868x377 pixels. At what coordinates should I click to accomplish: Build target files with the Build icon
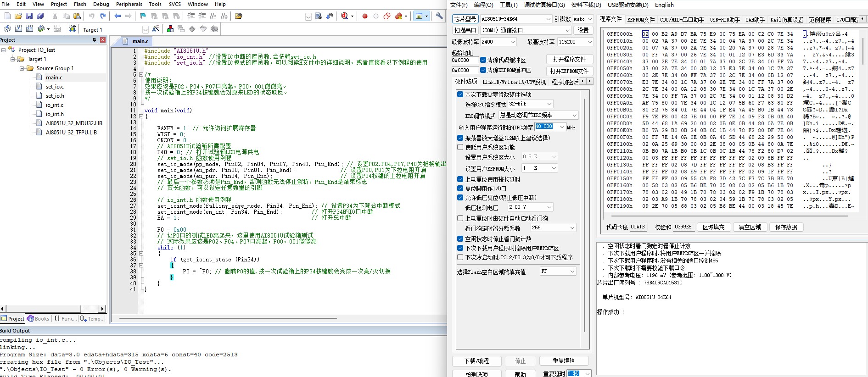(18, 29)
